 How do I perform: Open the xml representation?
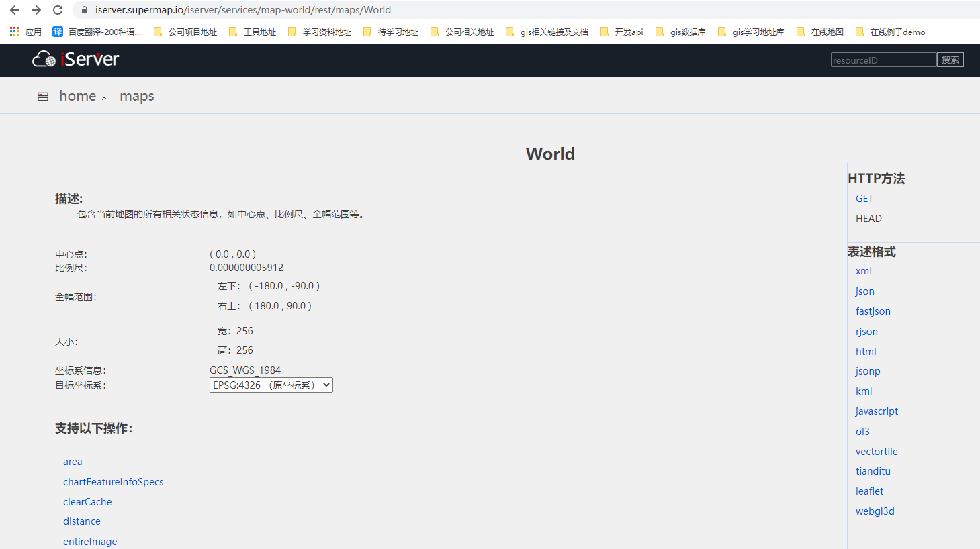tap(864, 271)
